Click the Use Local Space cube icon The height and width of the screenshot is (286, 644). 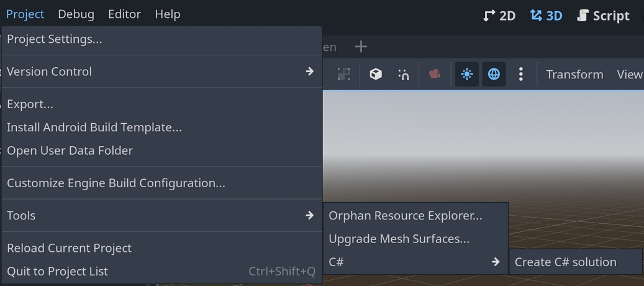pos(375,75)
